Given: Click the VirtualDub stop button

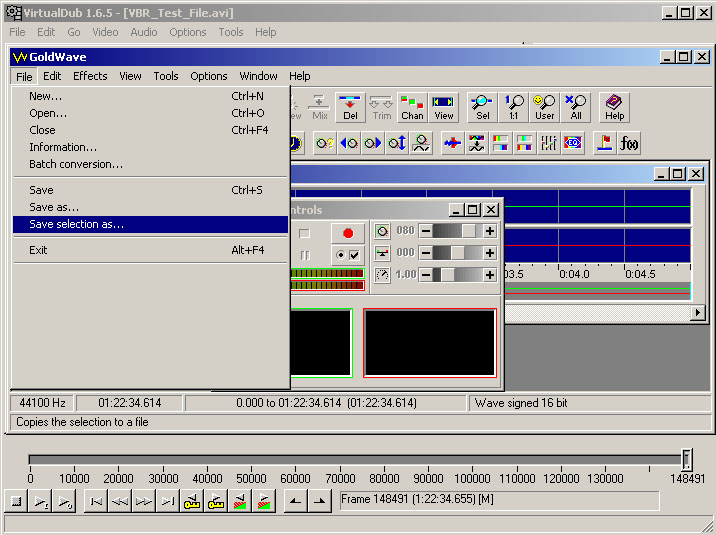Looking at the screenshot, I should tap(16, 501).
